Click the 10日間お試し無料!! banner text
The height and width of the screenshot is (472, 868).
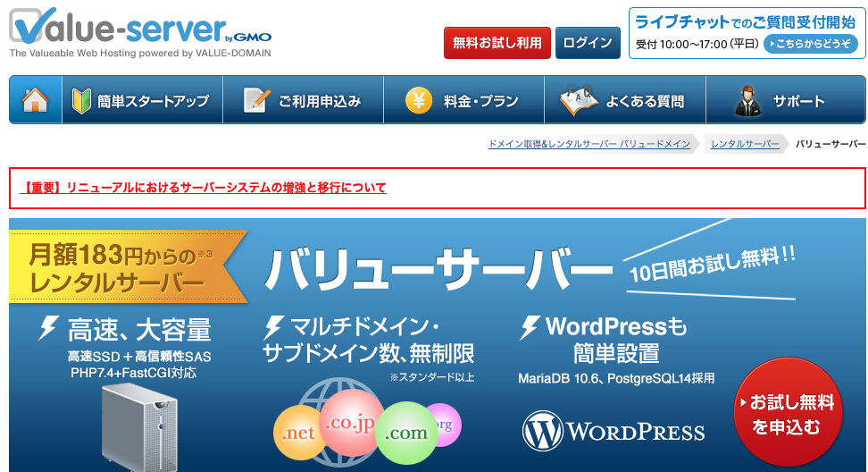(x=713, y=265)
